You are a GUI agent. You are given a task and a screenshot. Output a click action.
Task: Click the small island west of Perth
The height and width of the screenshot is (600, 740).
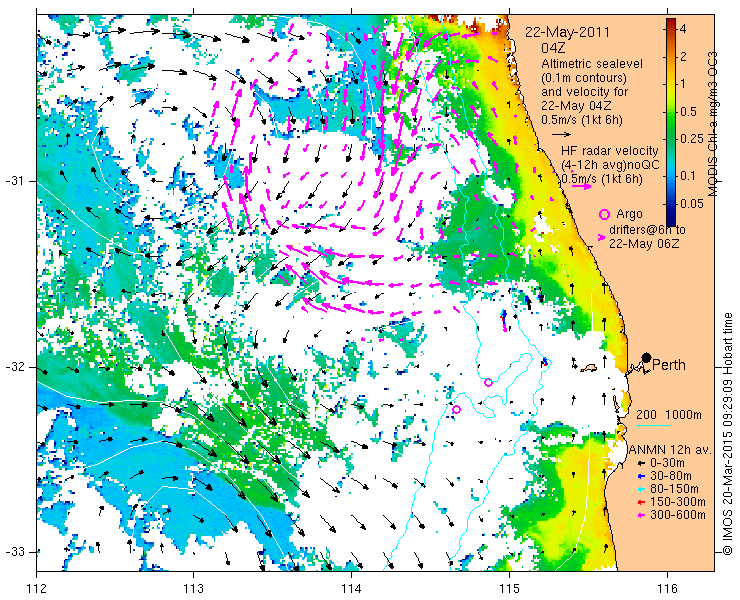click(x=588, y=367)
